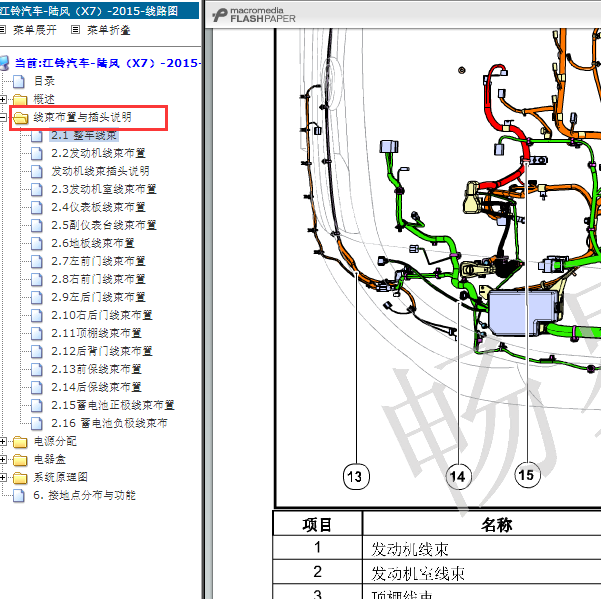Click page icon beside 2.5副仪表台线束布置
Viewport: 601px width, 599px height.
coord(37,225)
